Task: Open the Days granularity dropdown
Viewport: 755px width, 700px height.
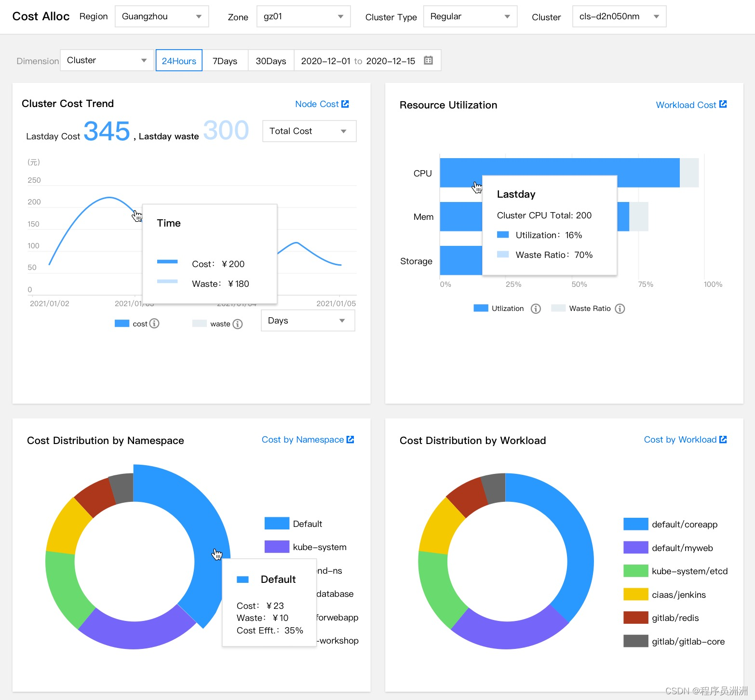Action: [308, 321]
